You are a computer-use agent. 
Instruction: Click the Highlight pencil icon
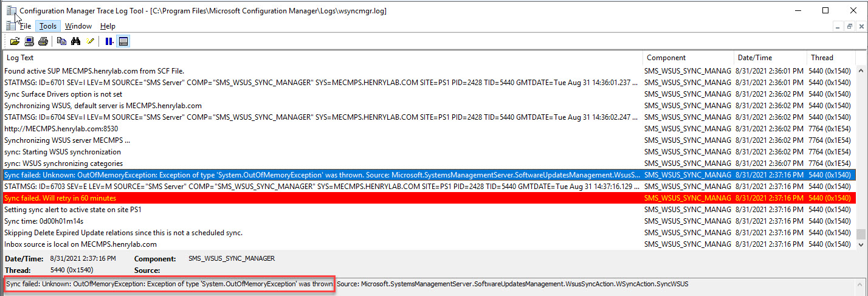pos(90,41)
